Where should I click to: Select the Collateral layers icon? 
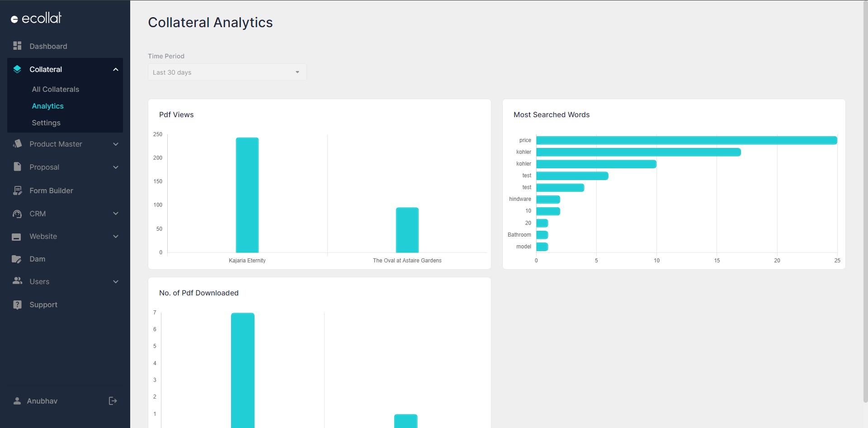pyautogui.click(x=17, y=69)
